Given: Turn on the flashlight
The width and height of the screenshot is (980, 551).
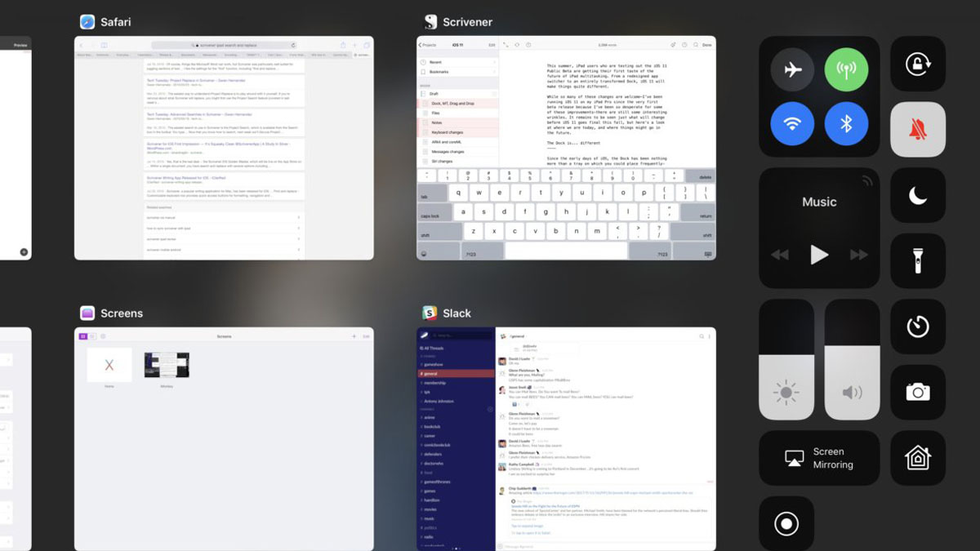Looking at the screenshot, I should tap(917, 261).
